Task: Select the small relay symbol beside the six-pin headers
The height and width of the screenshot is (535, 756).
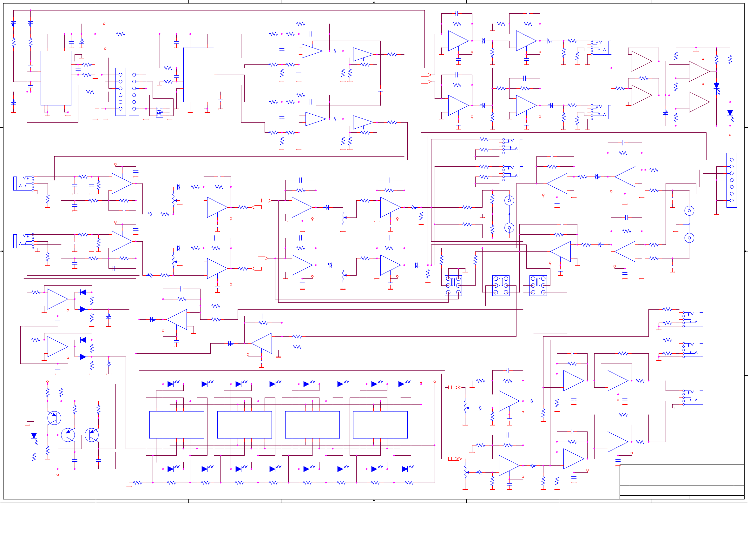Action: (x=159, y=113)
